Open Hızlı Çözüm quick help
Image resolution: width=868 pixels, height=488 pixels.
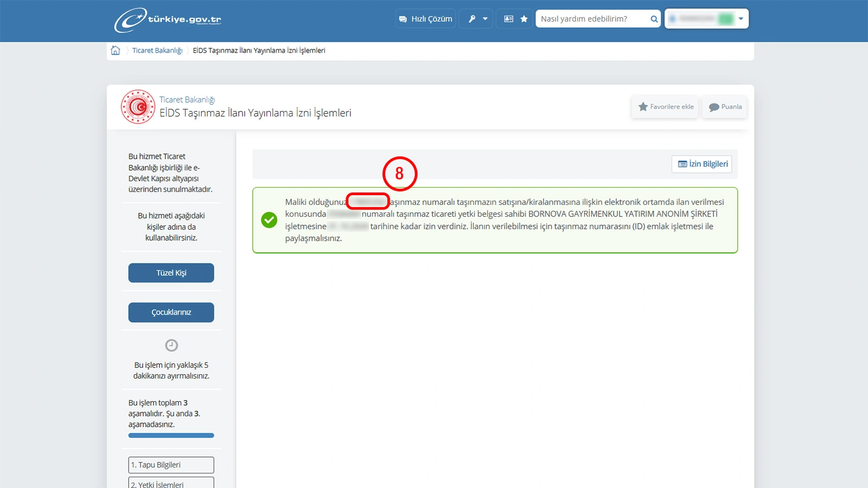(x=425, y=19)
